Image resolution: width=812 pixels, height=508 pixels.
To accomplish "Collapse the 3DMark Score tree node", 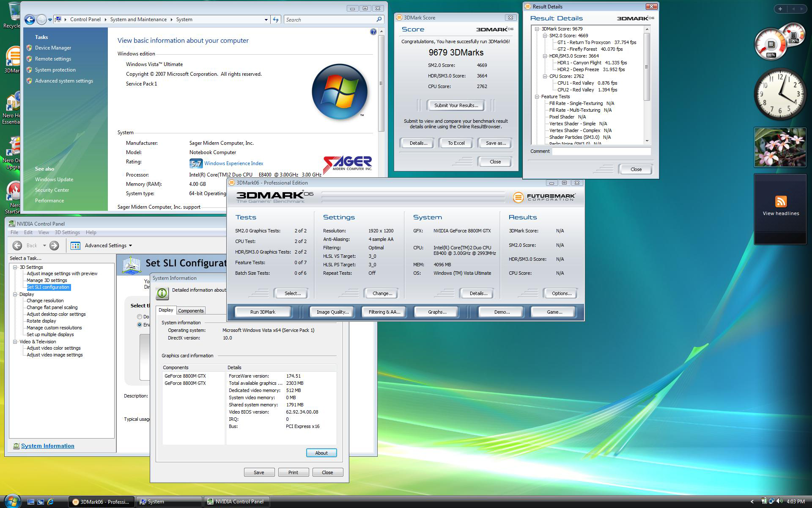I will click(537, 29).
